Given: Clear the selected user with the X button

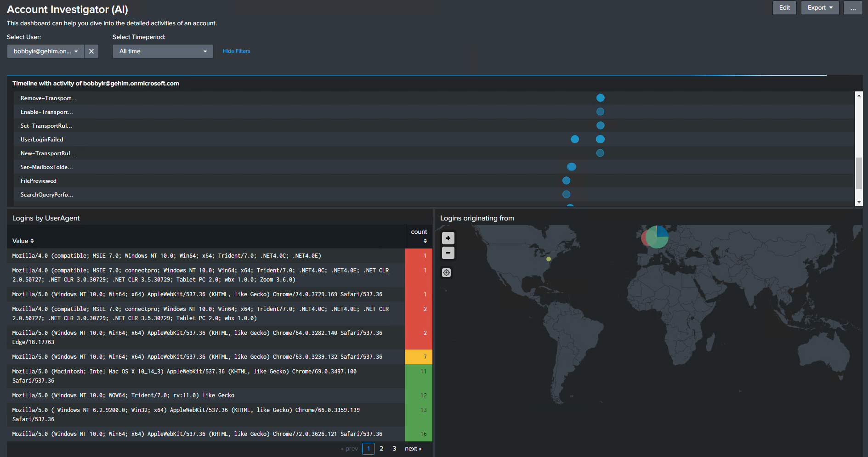Looking at the screenshot, I should [91, 51].
